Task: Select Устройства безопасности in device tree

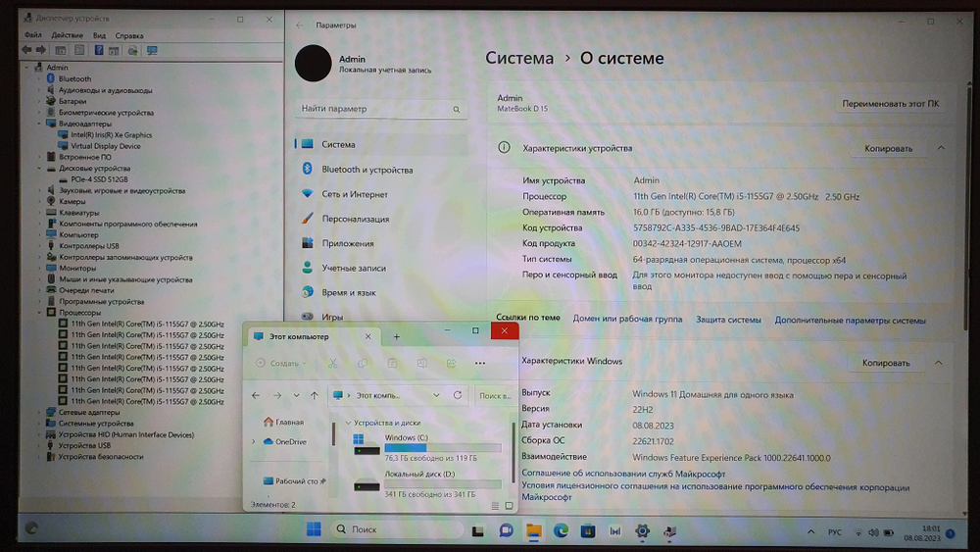Action: click(x=101, y=457)
